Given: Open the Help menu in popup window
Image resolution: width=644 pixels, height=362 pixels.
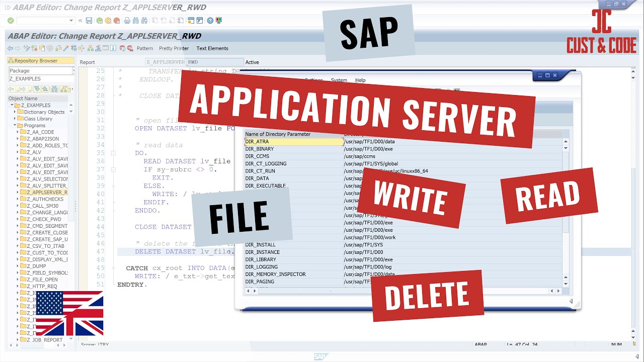Looking at the screenshot, I should point(360,80).
